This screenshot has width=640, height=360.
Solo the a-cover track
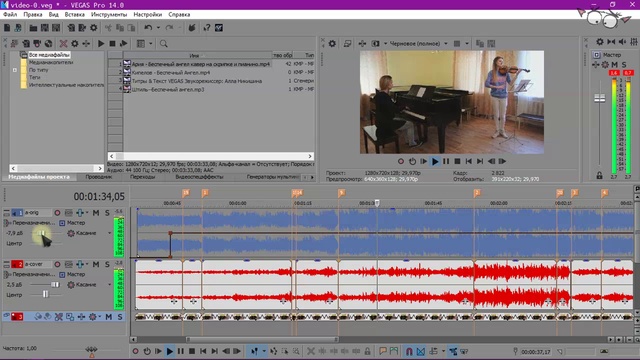point(107,264)
